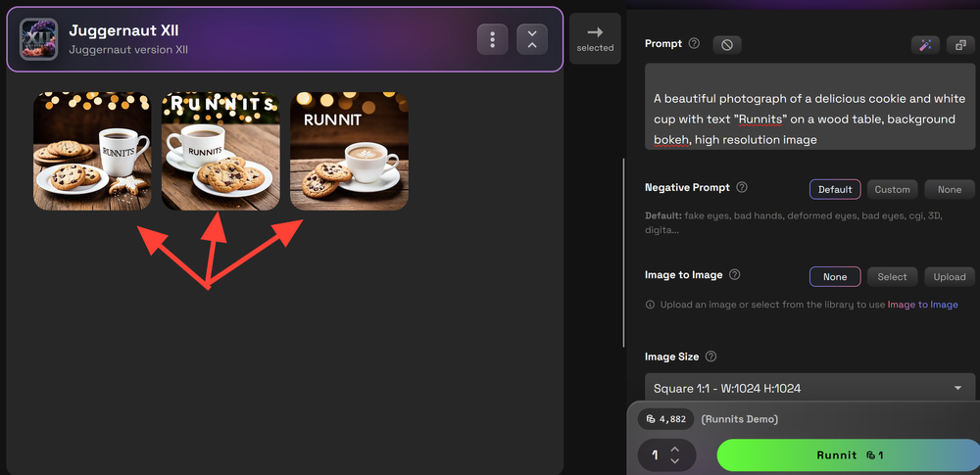The height and width of the screenshot is (475, 980).
Task: Click the Image to Image purple link
Action: point(922,305)
